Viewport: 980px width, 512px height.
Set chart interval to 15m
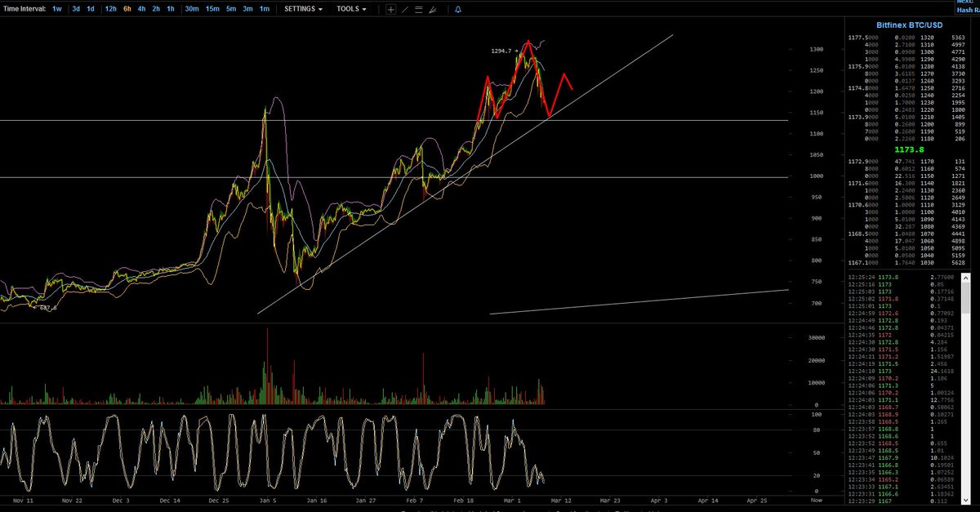(x=212, y=9)
